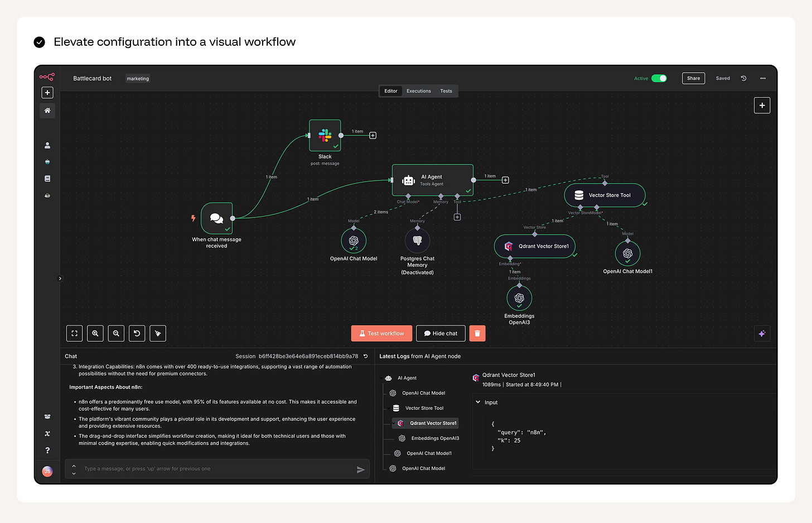Zoom in on the workflow canvas
Screen dimensions: 812x523
[95, 333]
